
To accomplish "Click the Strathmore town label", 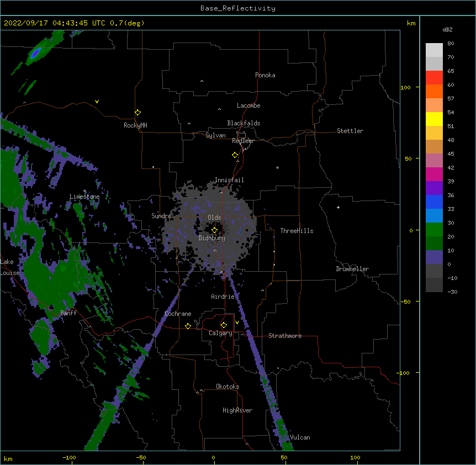I will (x=285, y=336).
